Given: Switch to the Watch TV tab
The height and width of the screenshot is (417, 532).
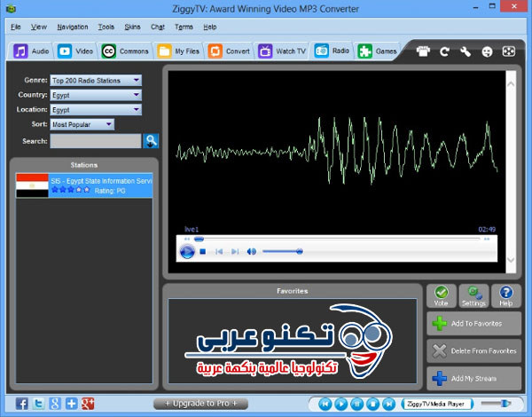Looking at the screenshot, I should click(x=282, y=51).
